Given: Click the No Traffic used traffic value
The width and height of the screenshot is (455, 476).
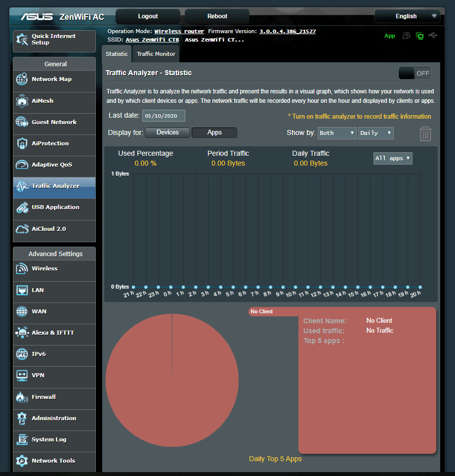Looking at the screenshot, I should point(380,330).
